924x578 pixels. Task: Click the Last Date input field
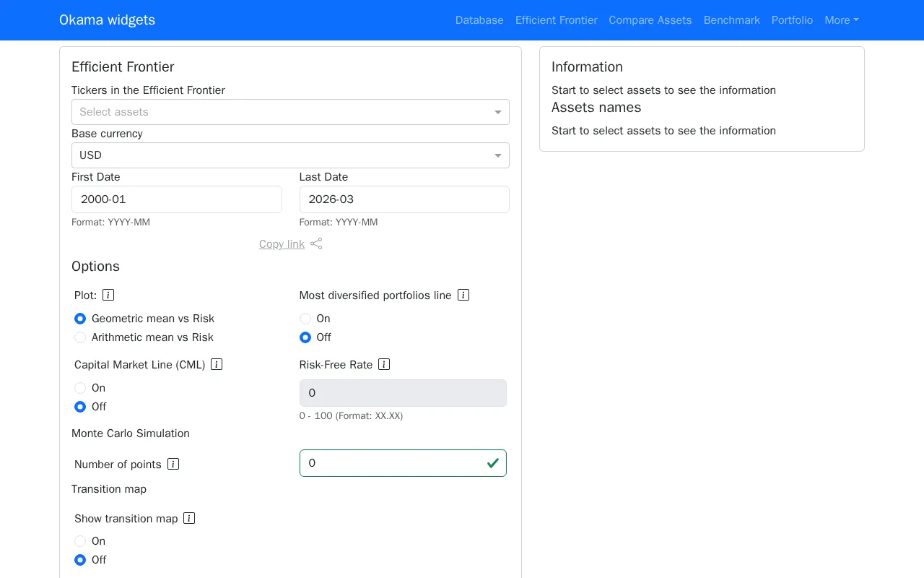[404, 199]
